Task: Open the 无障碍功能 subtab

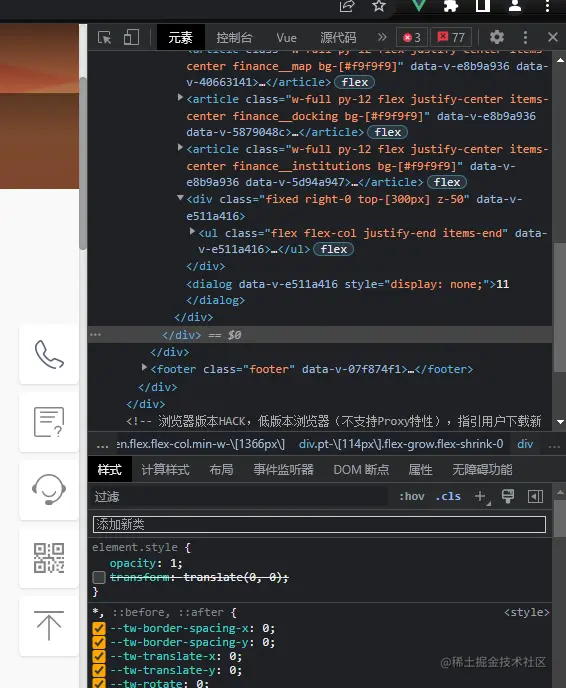Action: pos(482,470)
